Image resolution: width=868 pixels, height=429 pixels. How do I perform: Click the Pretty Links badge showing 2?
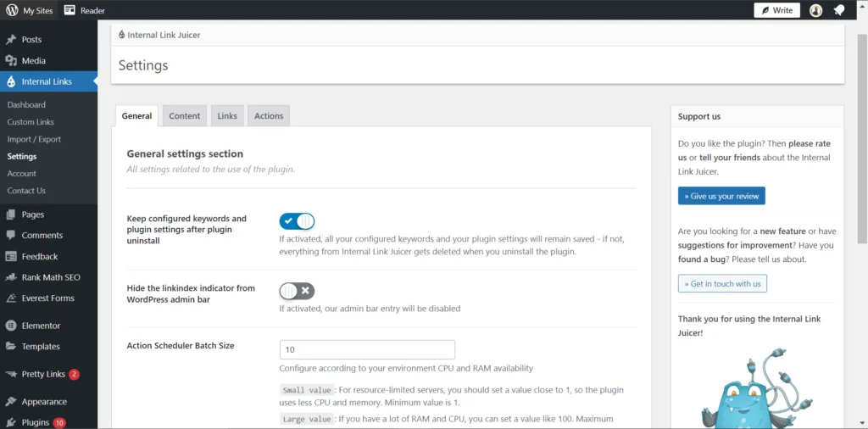tap(75, 374)
